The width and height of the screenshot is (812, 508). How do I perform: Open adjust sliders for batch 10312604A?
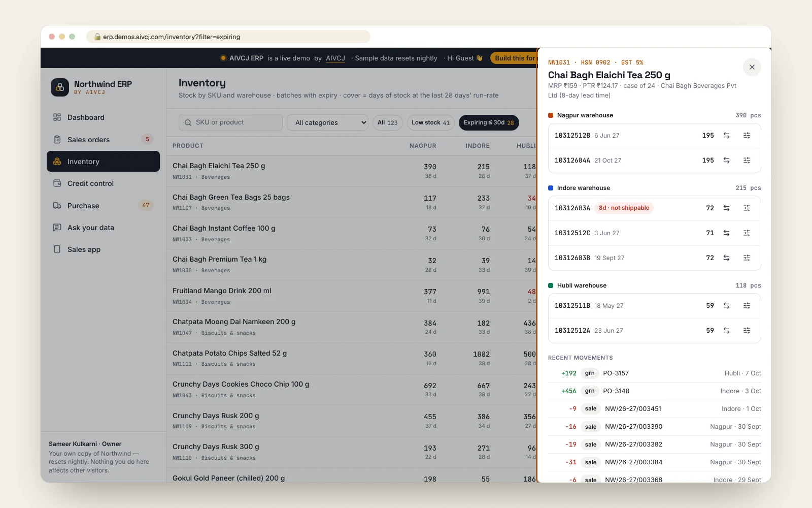click(747, 161)
